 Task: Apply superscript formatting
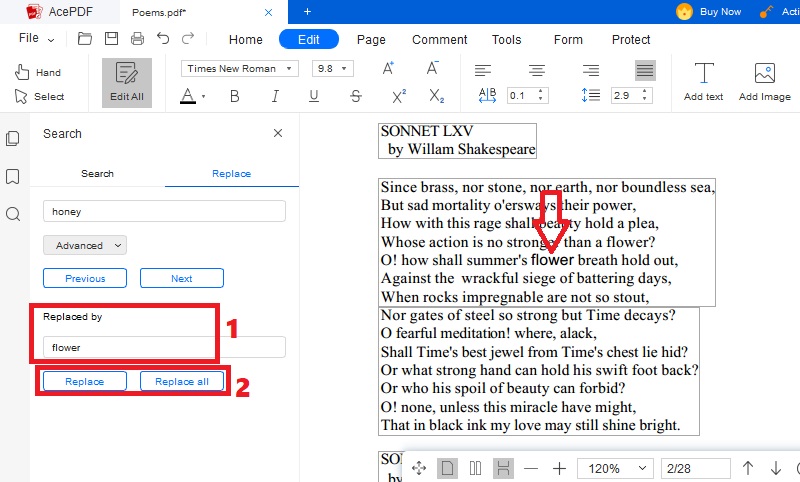399,96
